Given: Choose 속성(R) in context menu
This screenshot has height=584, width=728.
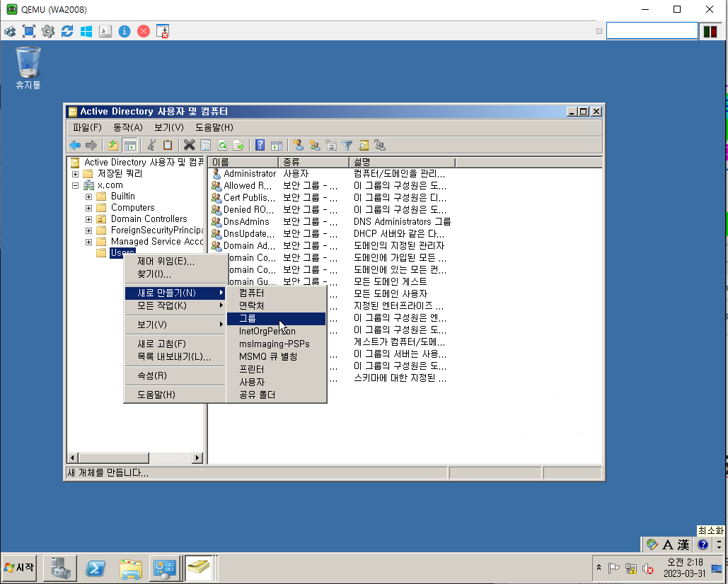Looking at the screenshot, I should (x=175, y=375).
